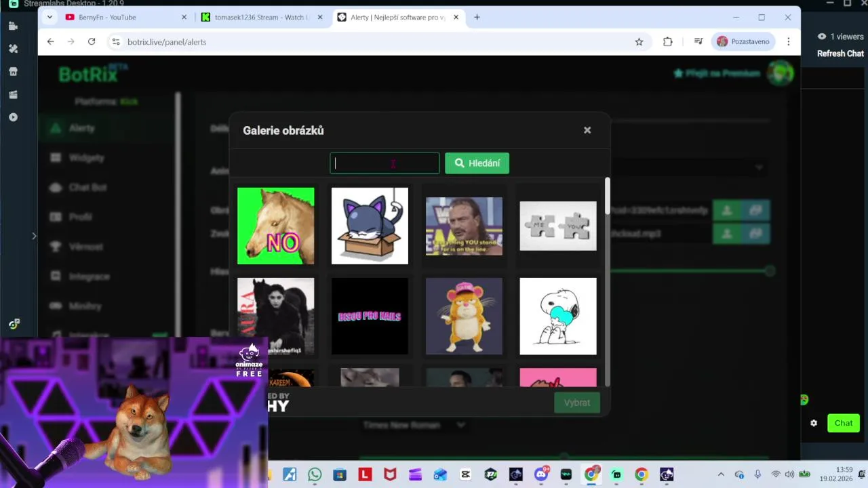Select the wrestler GIF thumbnail
This screenshot has width=868, height=488.
(464, 226)
